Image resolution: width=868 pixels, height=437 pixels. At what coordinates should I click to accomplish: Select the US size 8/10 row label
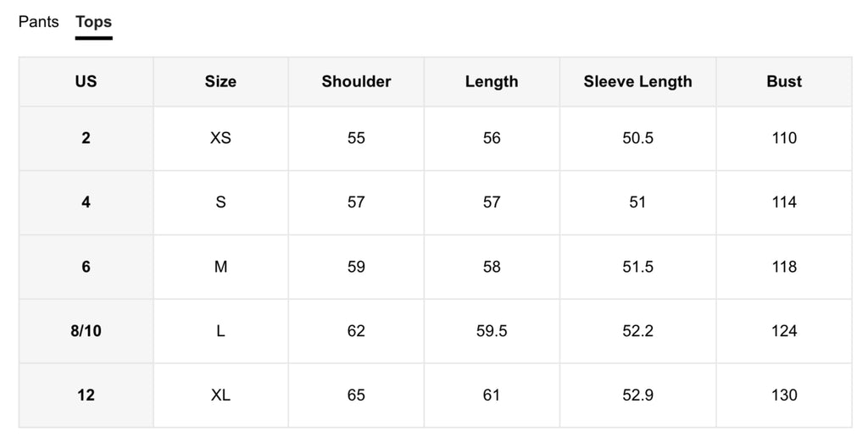tap(86, 331)
